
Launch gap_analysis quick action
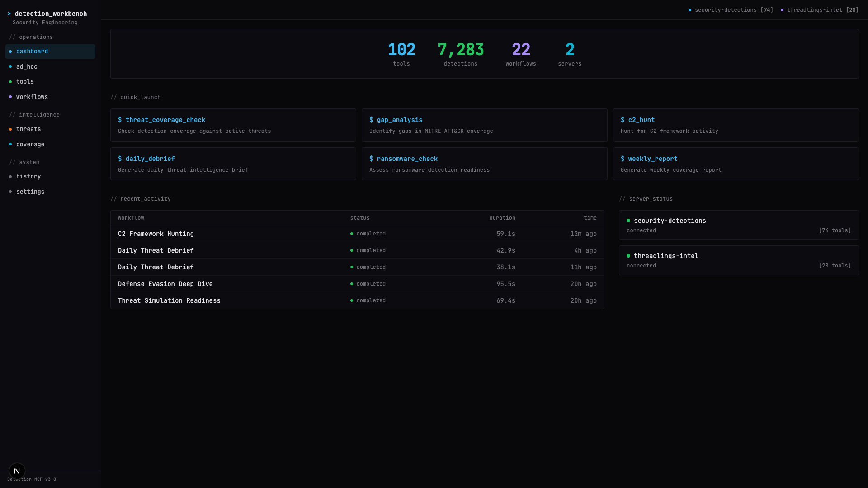click(485, 125)
